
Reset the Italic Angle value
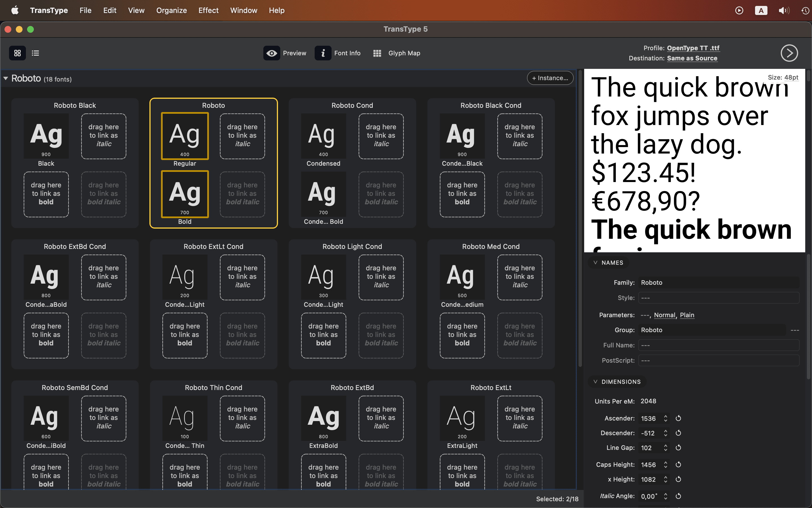click(678, 496)
